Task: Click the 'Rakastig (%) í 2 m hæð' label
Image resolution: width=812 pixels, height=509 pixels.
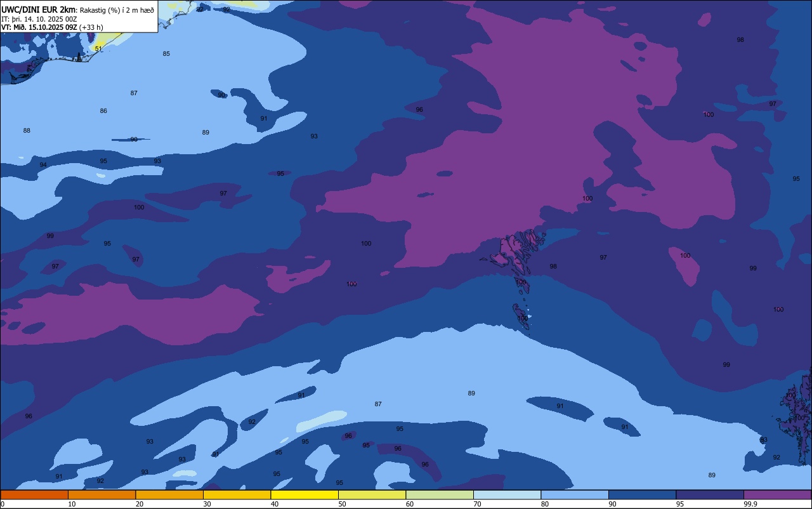Action: pos(117,10)
